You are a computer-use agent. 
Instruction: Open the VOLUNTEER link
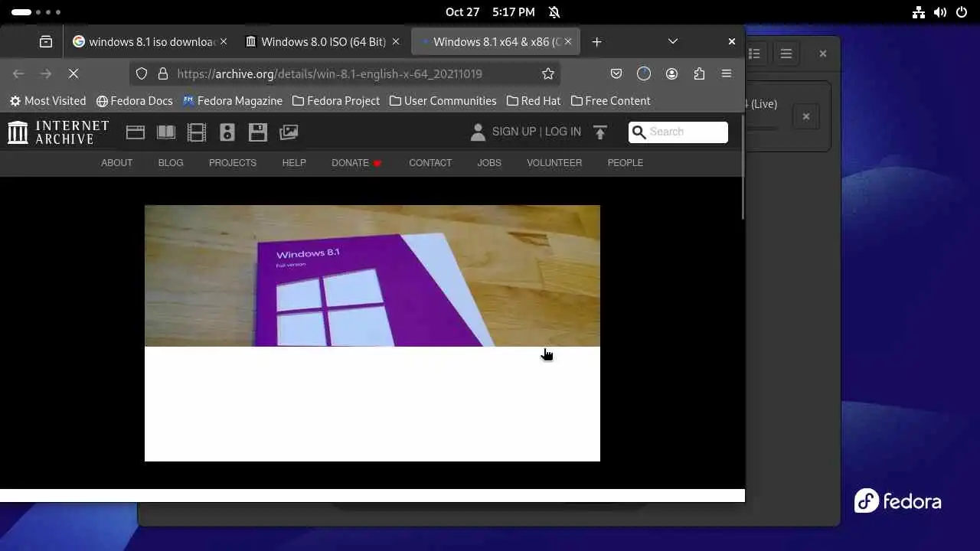[x=554, y=163]
